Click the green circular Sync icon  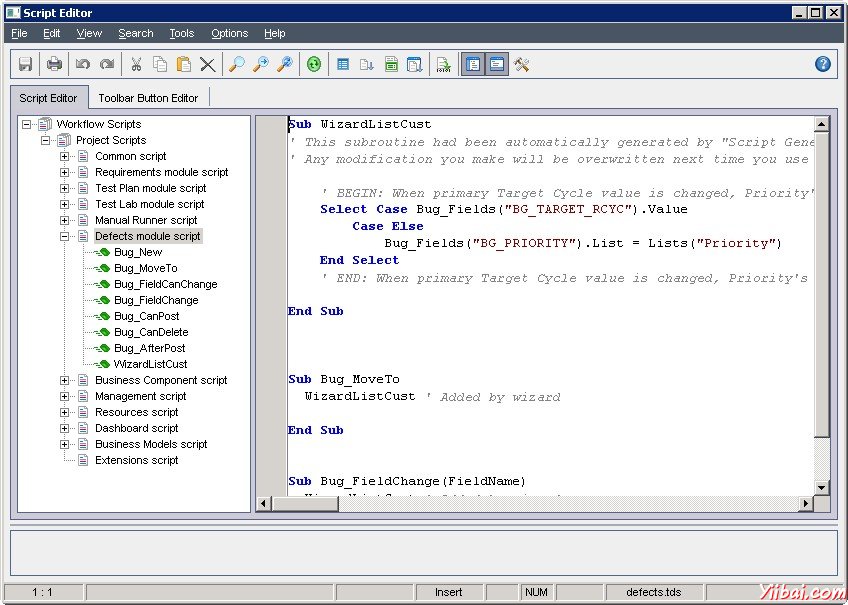315,64
